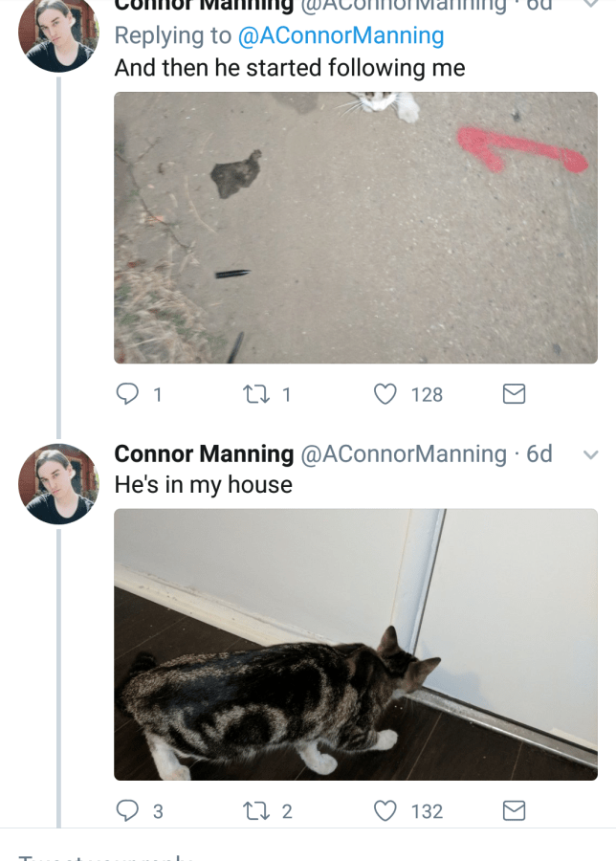Open the tweet text "And then he started following me"

tap(289, 69)
